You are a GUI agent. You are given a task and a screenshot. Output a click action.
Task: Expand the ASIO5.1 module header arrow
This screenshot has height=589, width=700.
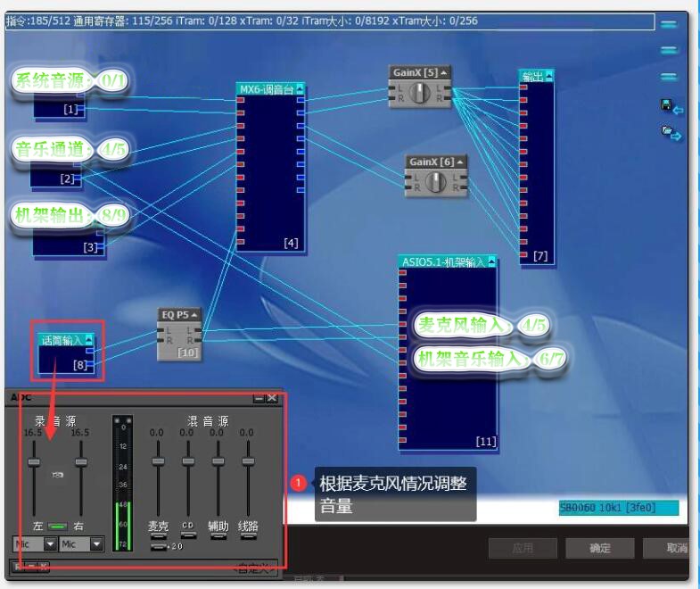click(x=491, y=261)
